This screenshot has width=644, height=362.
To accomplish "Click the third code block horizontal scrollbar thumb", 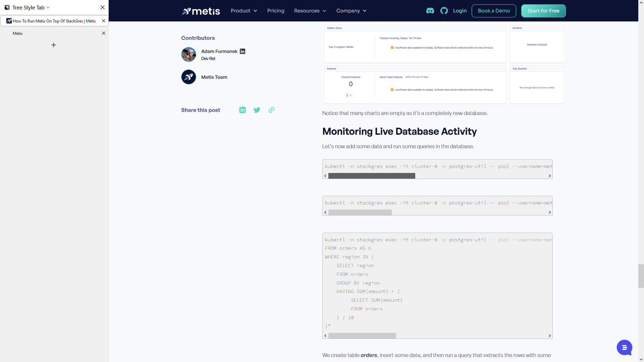I will [362, 336].
